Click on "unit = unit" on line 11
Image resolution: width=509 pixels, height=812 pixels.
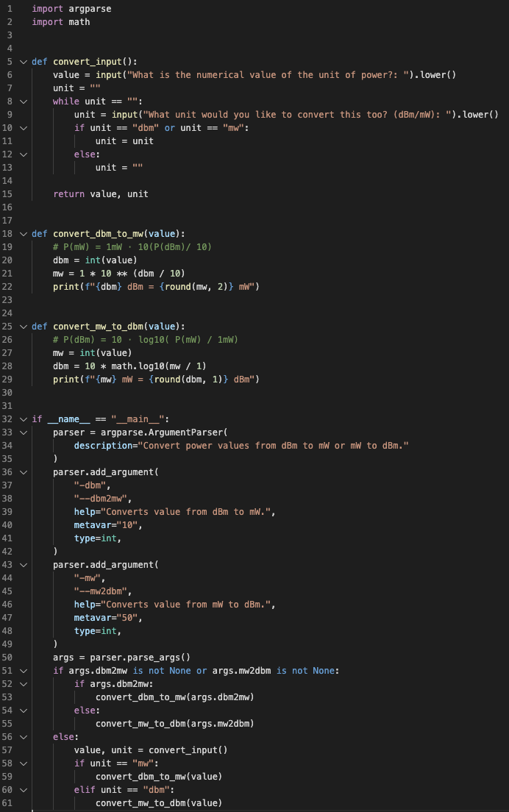click(x=124, y=141)
